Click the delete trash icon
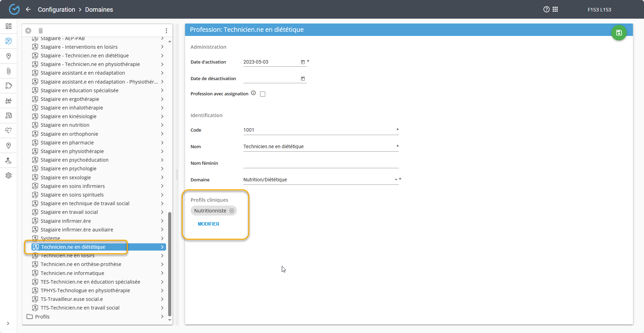This screenshot has width=644, height=333. 40,31
